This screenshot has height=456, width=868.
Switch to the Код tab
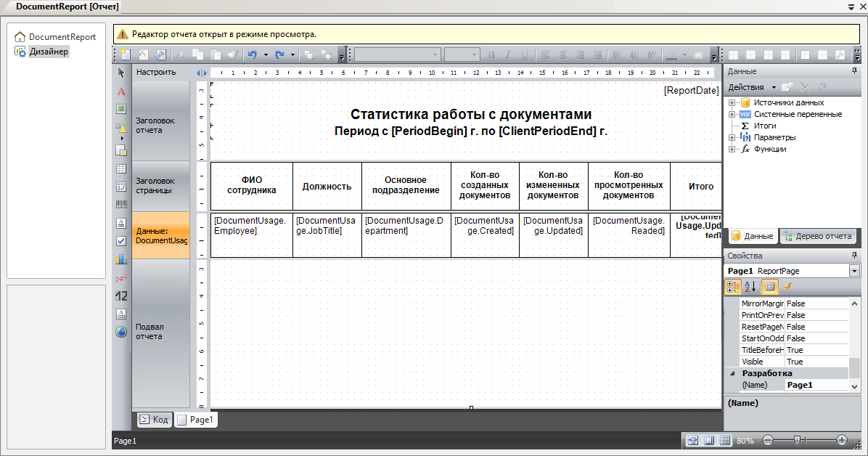155,420
